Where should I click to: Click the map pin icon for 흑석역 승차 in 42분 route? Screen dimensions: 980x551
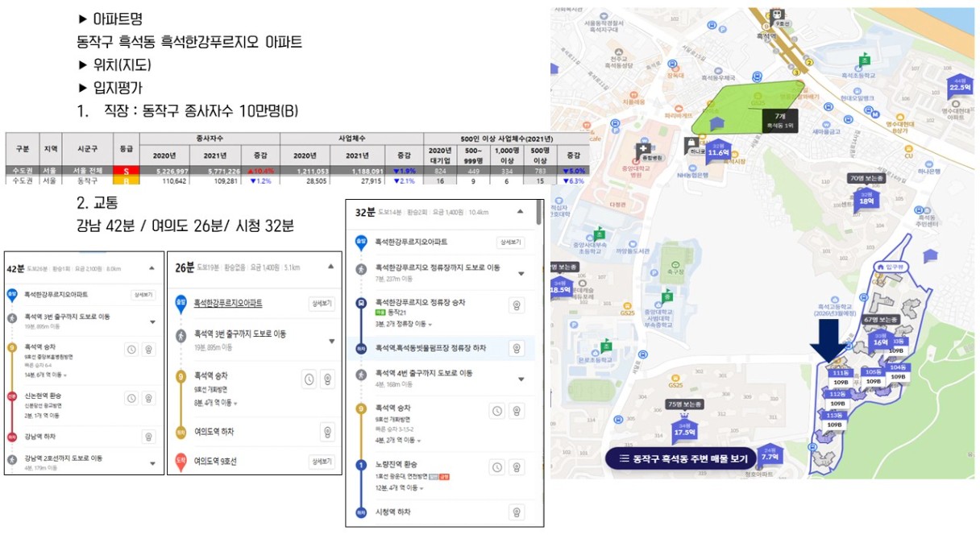(x=148, y=349)
